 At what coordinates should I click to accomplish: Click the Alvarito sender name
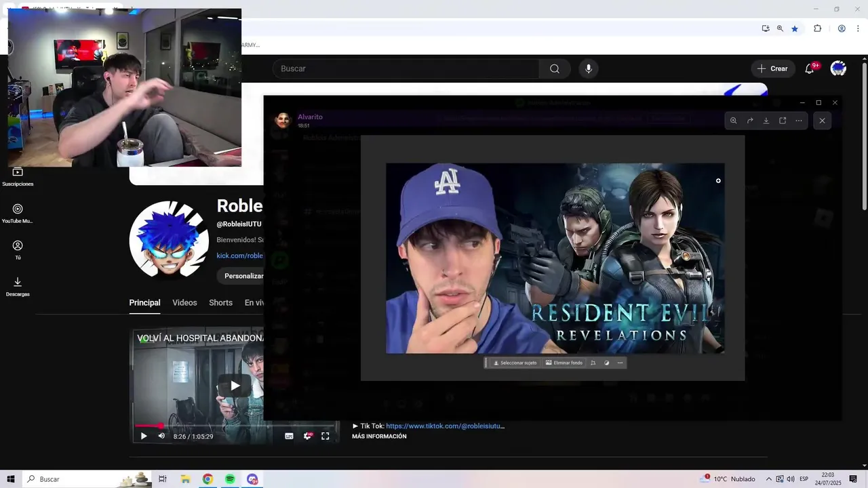click(310, 117)
